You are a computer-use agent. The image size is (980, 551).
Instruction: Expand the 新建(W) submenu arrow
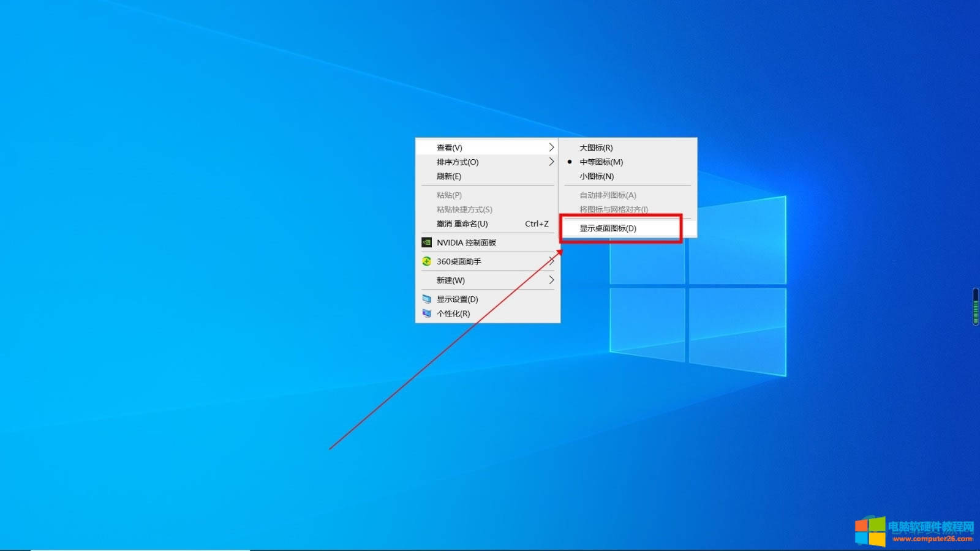tap(551, 280)
